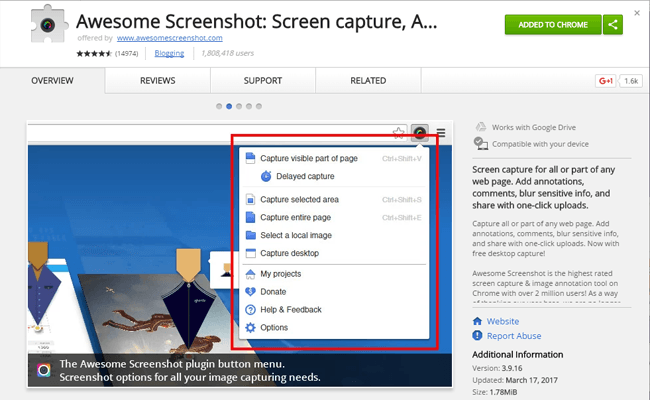Image resolution: width=650 pixels, height=400 pixels.
Task: Click the Version: 3.9.16 text
Action: (x=497, y=368)
